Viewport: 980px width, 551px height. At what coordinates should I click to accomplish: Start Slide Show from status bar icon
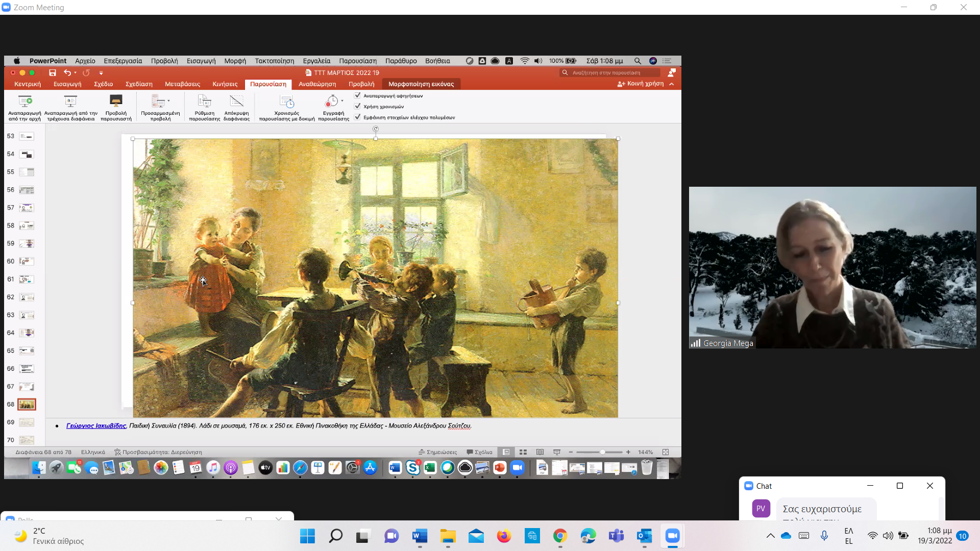click(557, 452)
